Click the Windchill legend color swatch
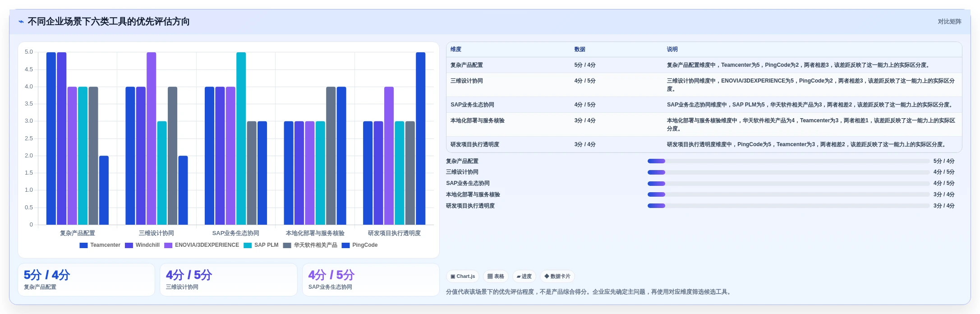 (129, 245)
